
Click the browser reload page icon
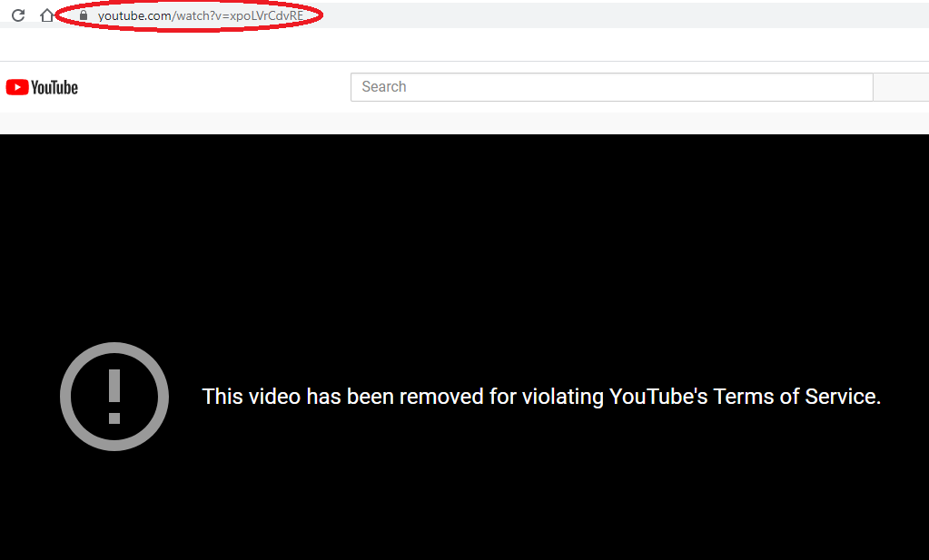17,15
